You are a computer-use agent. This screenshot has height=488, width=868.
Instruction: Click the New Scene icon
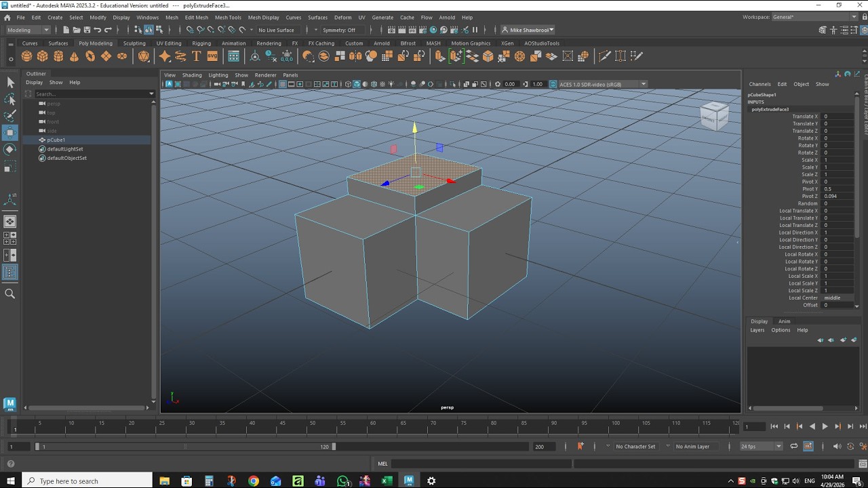(66, 30)
